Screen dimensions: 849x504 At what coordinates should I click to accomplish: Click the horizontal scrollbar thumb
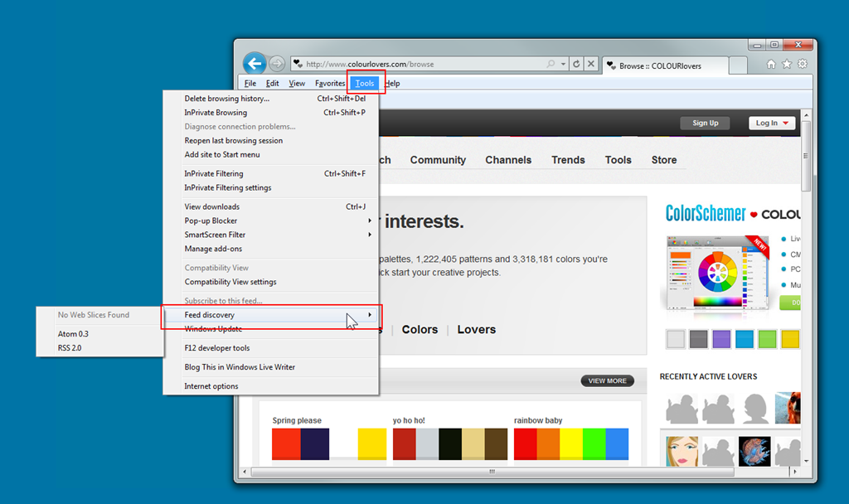[x=492, y=472]
